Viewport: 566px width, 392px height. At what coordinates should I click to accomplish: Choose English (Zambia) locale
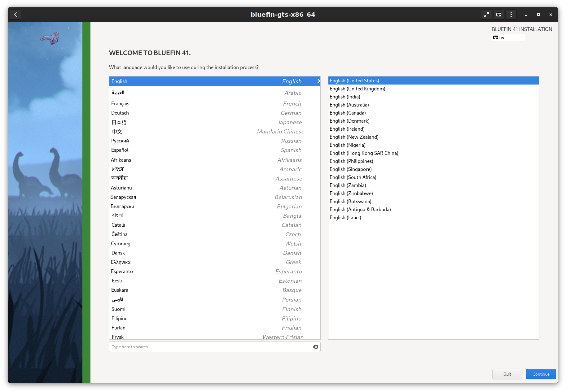click(433, 185)
